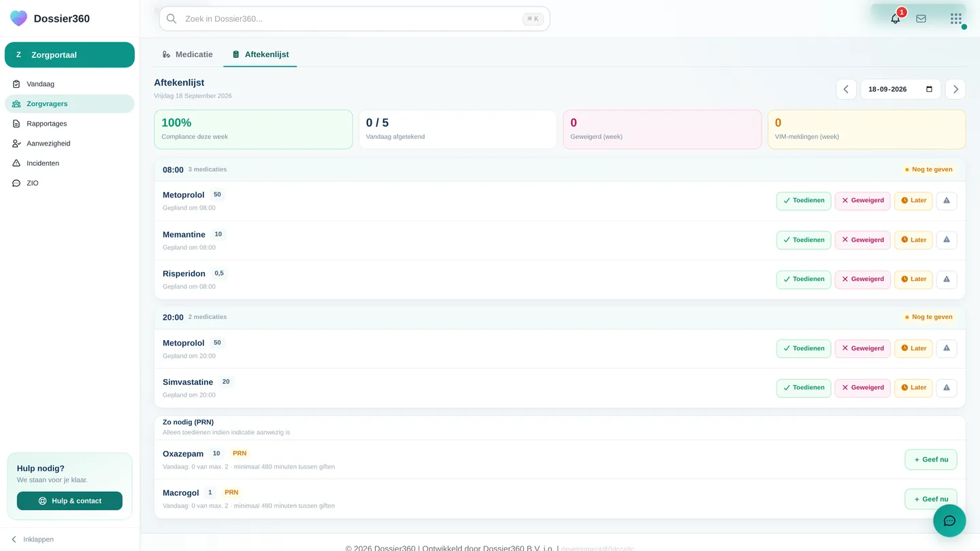The width and height of the screenshot is (980, 551).
Task: Open the chat bubble widget
Action: 949,521
